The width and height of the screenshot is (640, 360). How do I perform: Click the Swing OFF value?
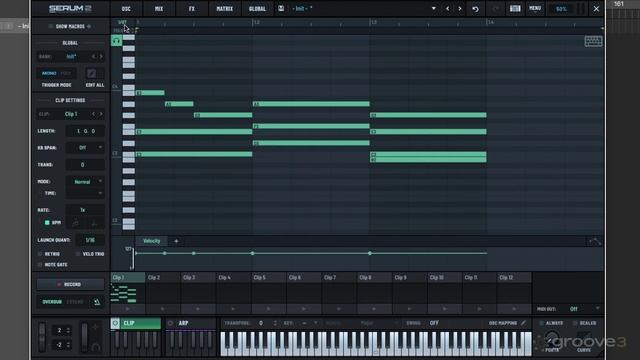tap(434, 323)
